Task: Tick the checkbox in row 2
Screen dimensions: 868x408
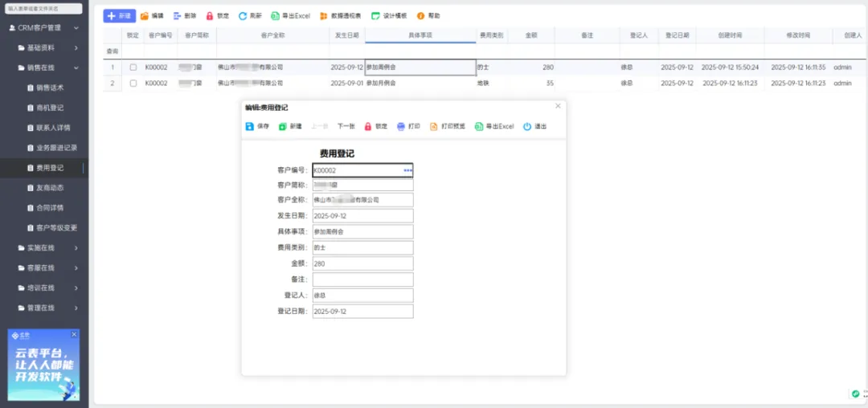Action: 133,84
